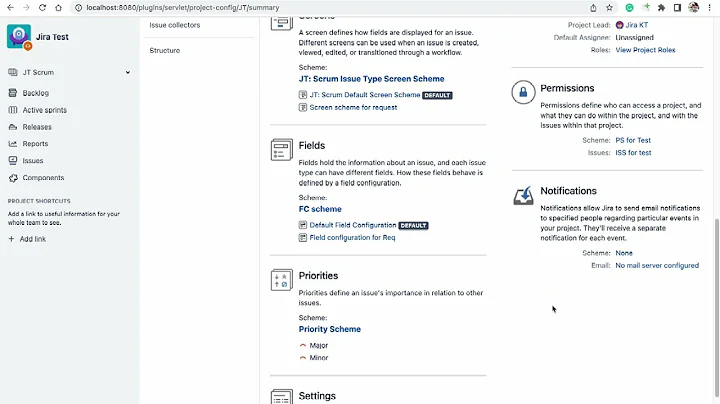Click the Releases ship icon
This screenshot has width=720, height=404.
[13, 127]
